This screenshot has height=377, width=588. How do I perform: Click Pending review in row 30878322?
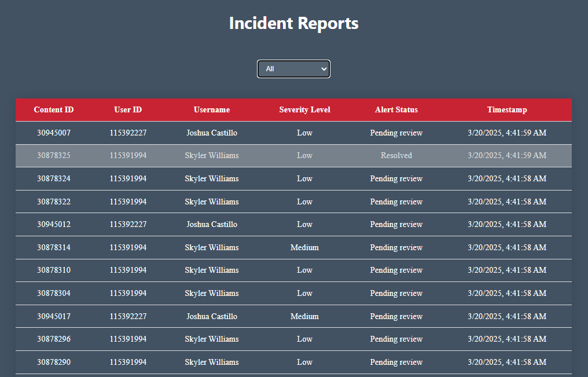[x=396, y=202]
